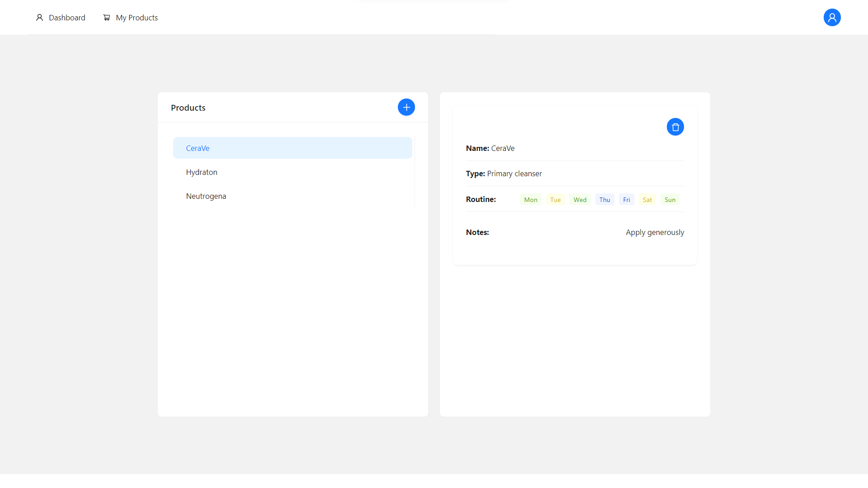Viewport: 868px width, 488px height.
Task: Click the Mon routine tag
Action: click(x=530, y=200)
